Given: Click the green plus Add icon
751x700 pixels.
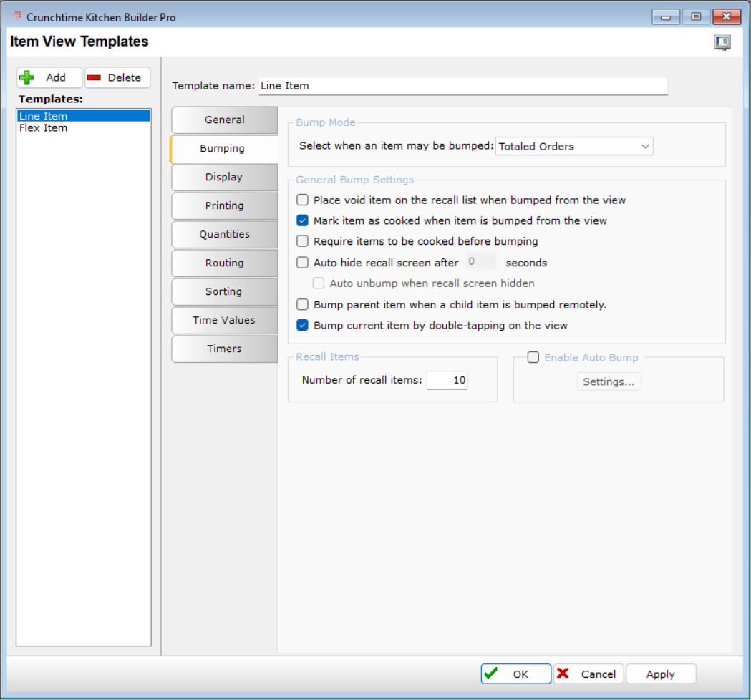Looking at the screenshot, I should pyautogui.click(x=26, y=77).
